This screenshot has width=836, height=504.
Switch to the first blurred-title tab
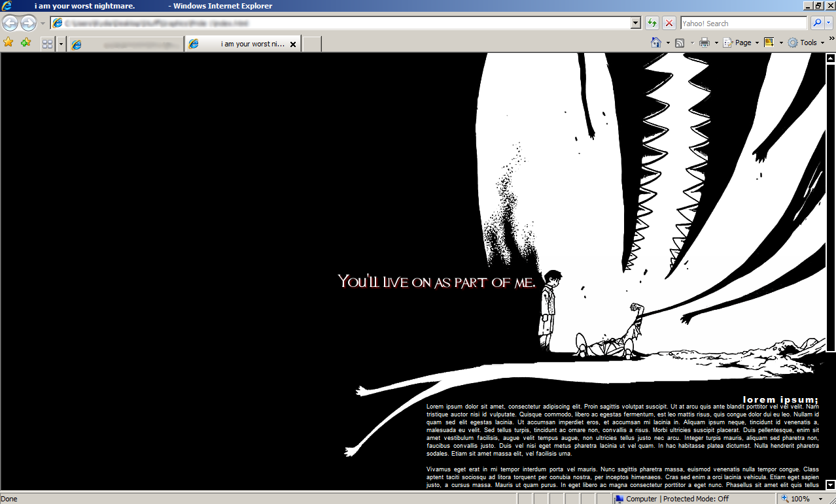(x=126, y=44)
